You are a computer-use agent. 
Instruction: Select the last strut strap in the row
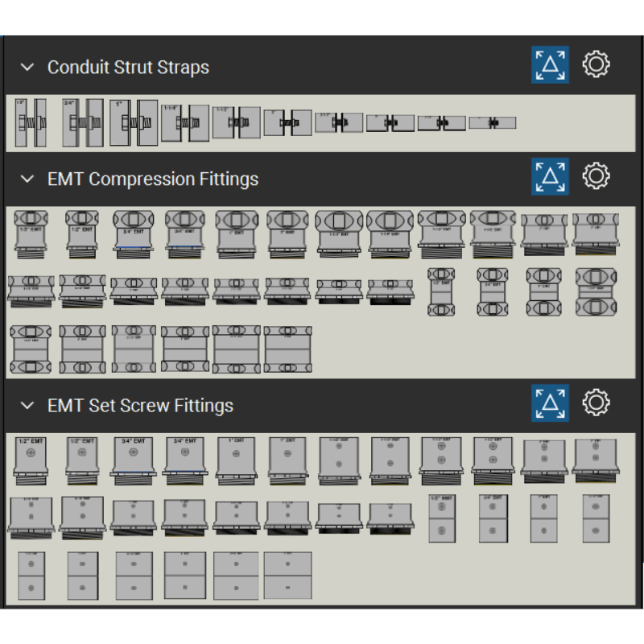[x=492, y=123]
